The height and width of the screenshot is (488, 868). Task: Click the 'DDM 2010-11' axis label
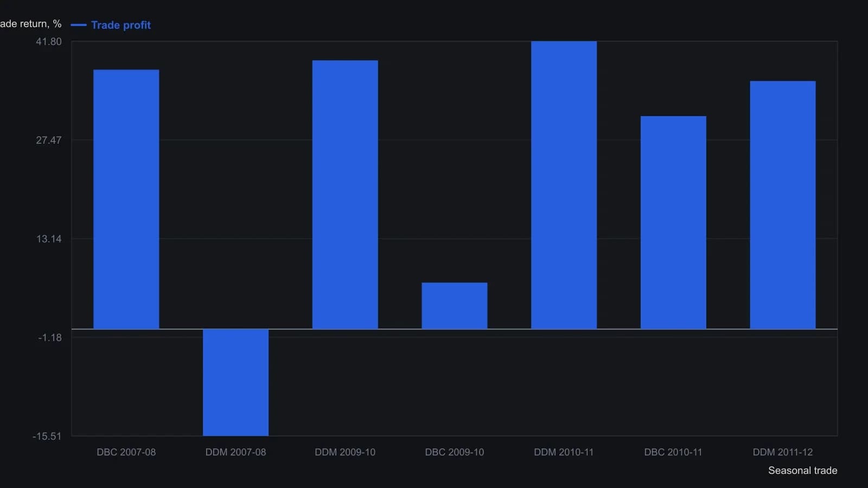[564, 452]
